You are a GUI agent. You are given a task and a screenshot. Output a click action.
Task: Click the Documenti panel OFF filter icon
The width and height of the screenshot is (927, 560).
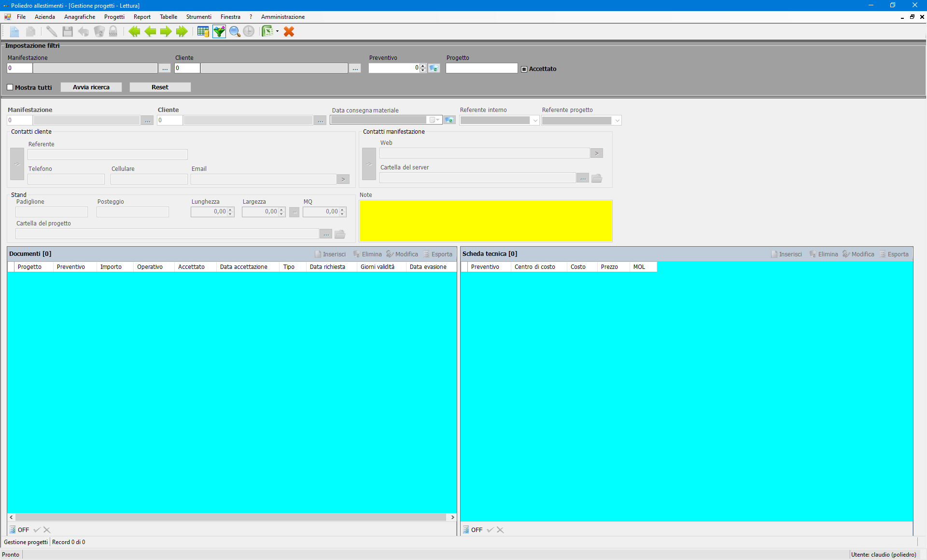pos(13,530)
